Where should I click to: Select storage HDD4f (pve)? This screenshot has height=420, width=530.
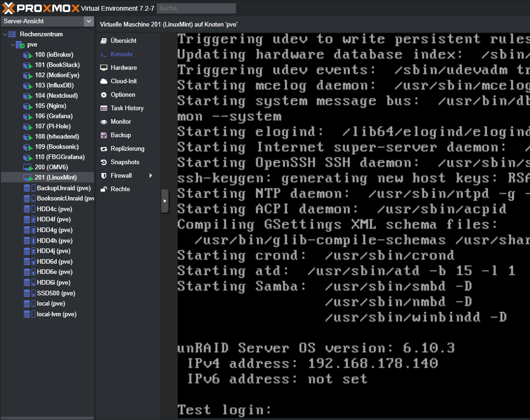pyautogui.click(x=47, y=220)
